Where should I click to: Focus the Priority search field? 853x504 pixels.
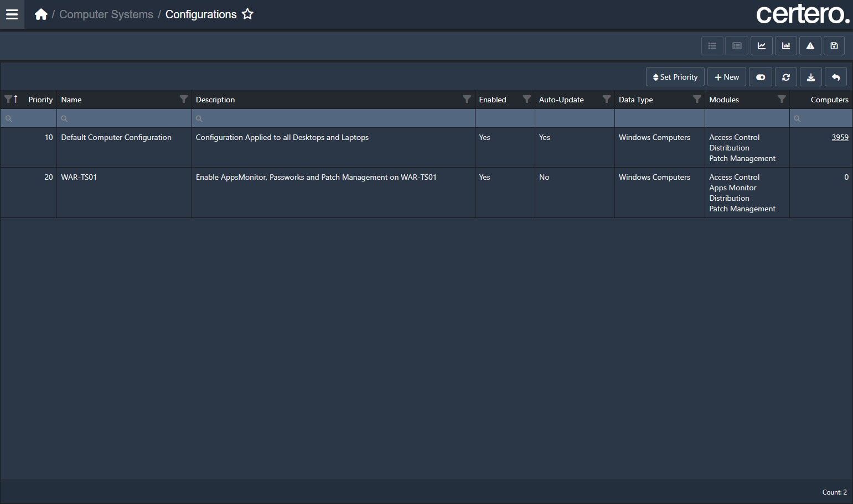(x=29, y=118)
